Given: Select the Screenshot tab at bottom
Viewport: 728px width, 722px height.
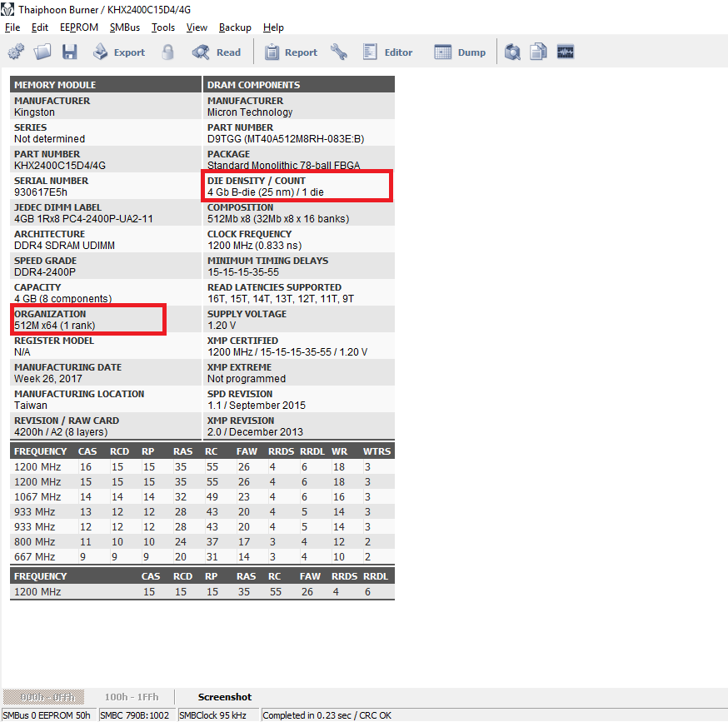Looking at the screenshot, I should pos(225,697).
